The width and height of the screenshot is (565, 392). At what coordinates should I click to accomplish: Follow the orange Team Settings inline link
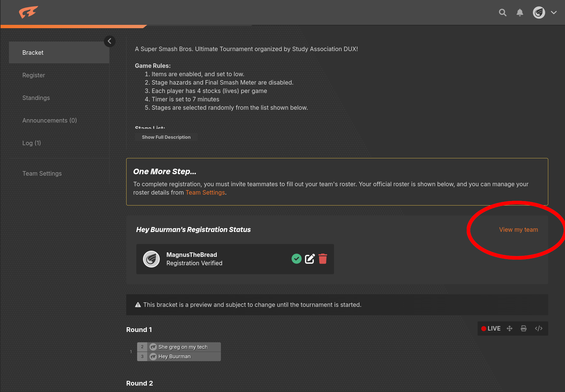tap(205, 192)
